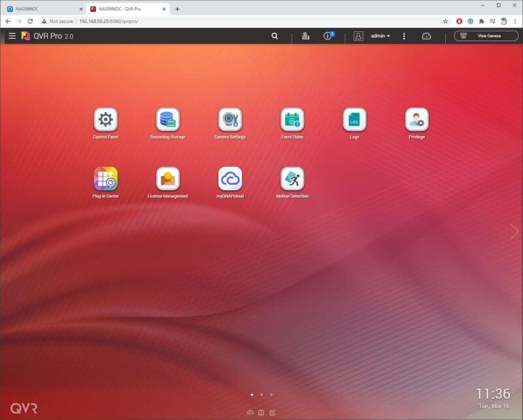Open a new browser tab
The image size is (523, 420).
tap(177, 9)
